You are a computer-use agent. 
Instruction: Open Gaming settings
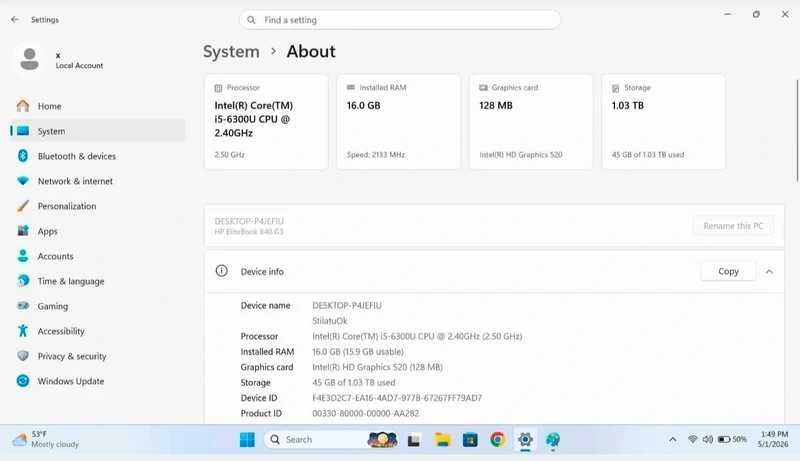97,305
